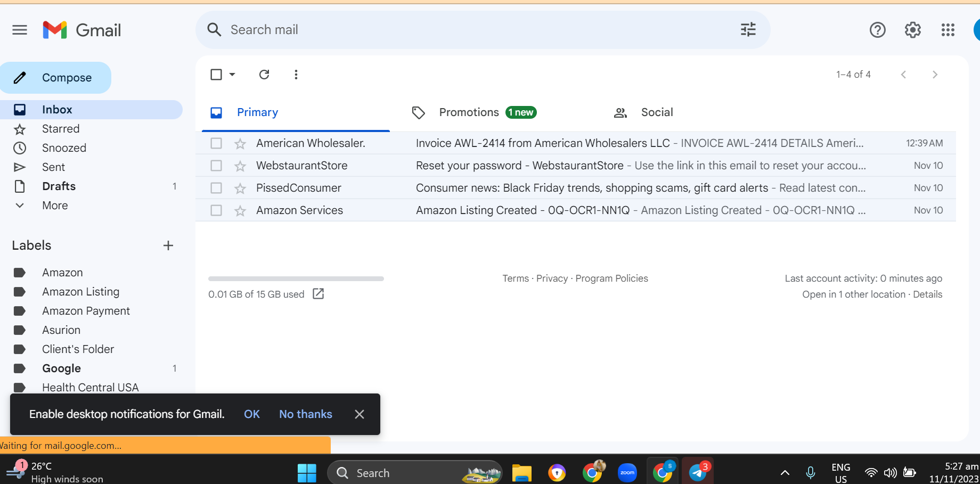Compose a new email
The height and width of the screenshot is (484, 980).
click(56, 78)
